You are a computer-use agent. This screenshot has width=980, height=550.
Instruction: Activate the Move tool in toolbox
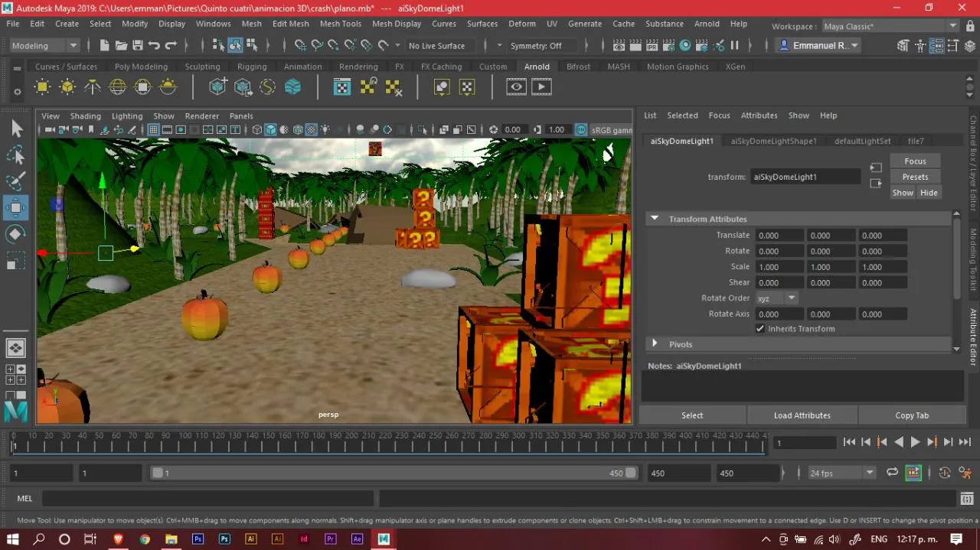(16, 207)
